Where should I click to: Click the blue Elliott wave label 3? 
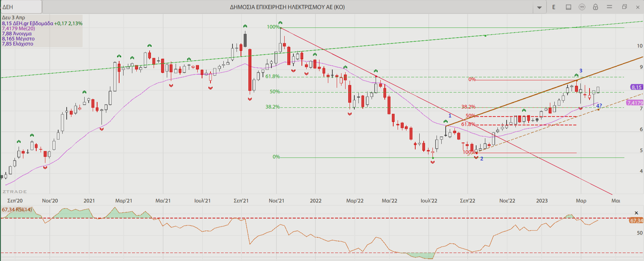[x=581, y=71]
